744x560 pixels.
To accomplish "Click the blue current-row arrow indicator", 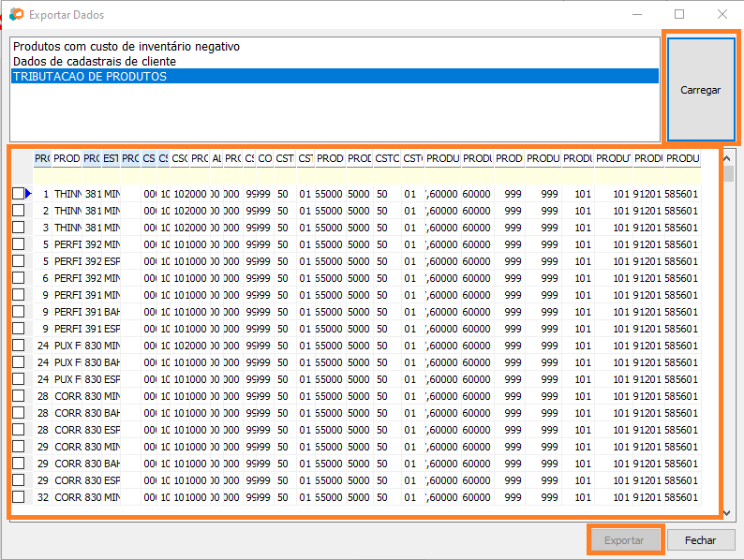I will click(x=29, y=194).
